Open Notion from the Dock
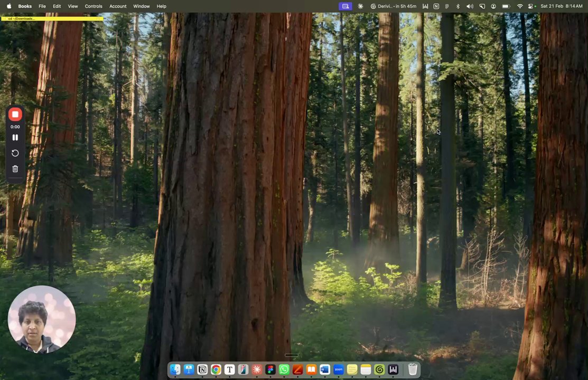The height and width of the screenshot is (380, 588). 202,369
